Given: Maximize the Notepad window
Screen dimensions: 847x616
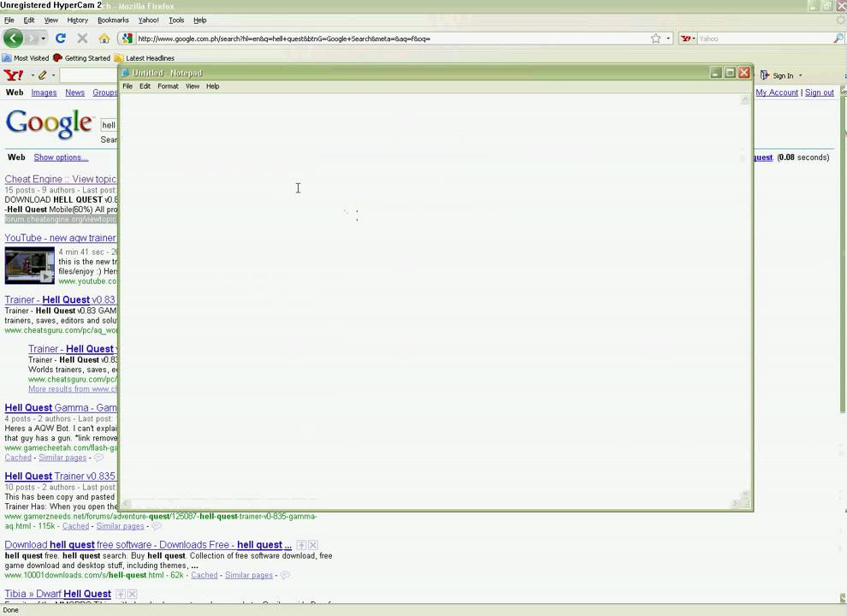Looking at the screenshot, I should (730, 73).
